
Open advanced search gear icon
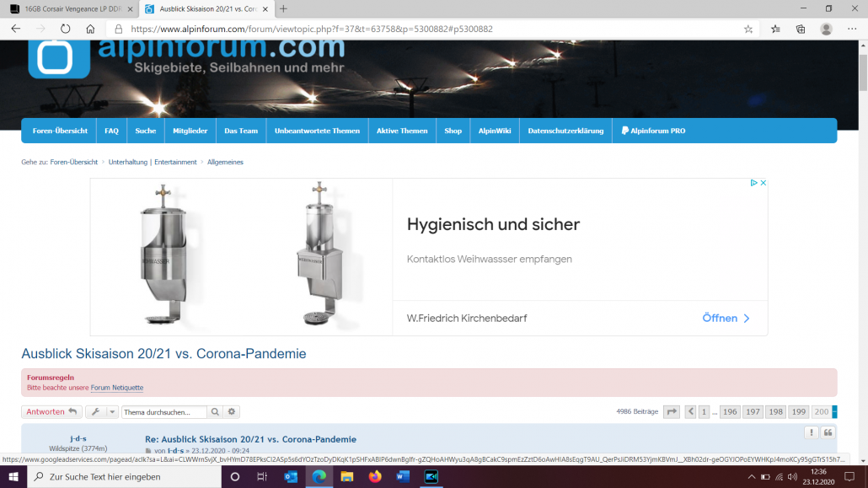click(x=232, y=412)
